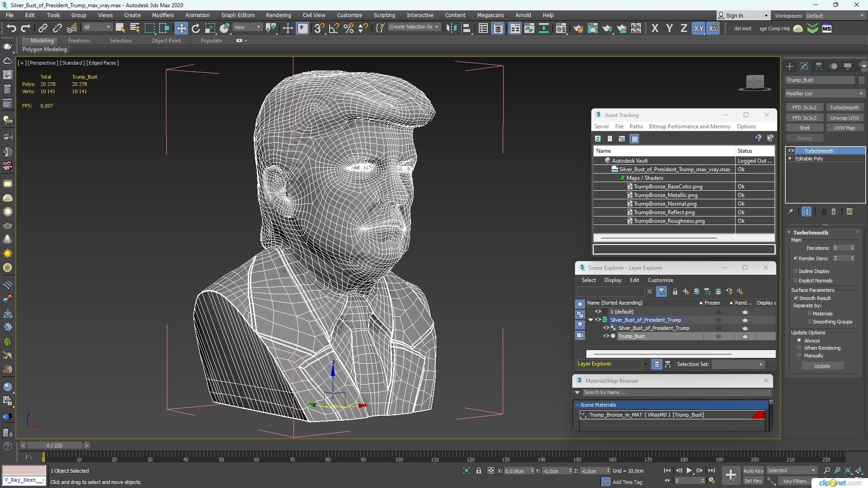Click the Mirror tool icon

point(451,28)
